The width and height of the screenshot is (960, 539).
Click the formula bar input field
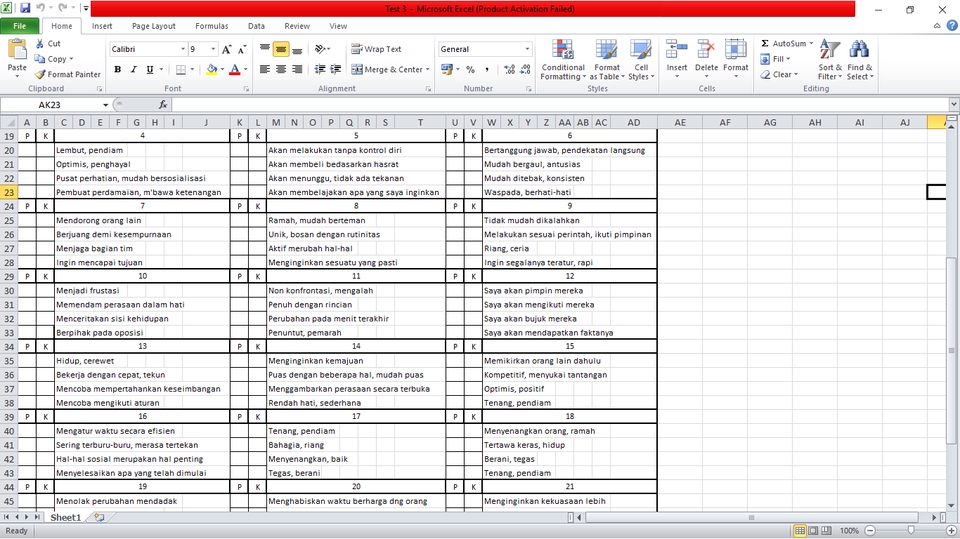point(558,105)
